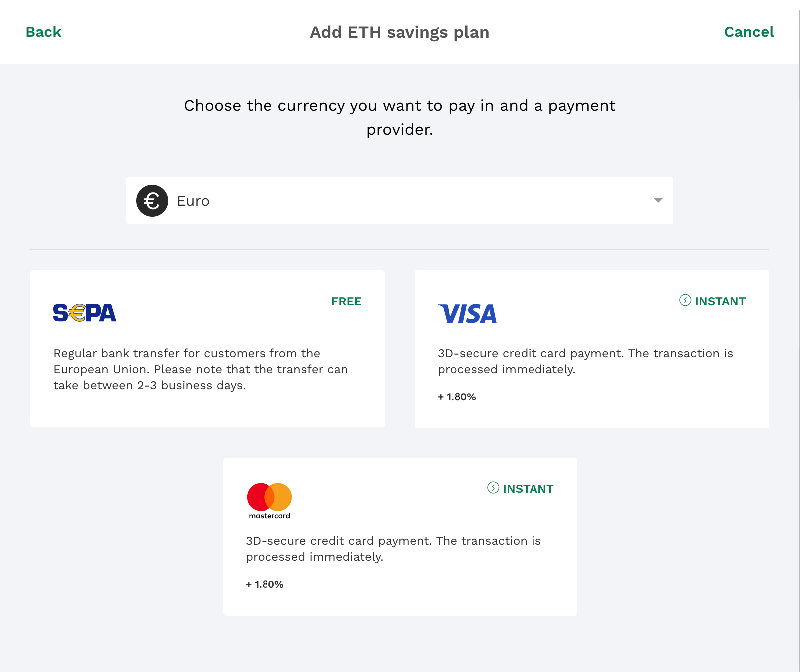The height and width of the screenshot is (672, 800).
Task: Click the Add ETH savings plan title
Action: tap(399, 32)
